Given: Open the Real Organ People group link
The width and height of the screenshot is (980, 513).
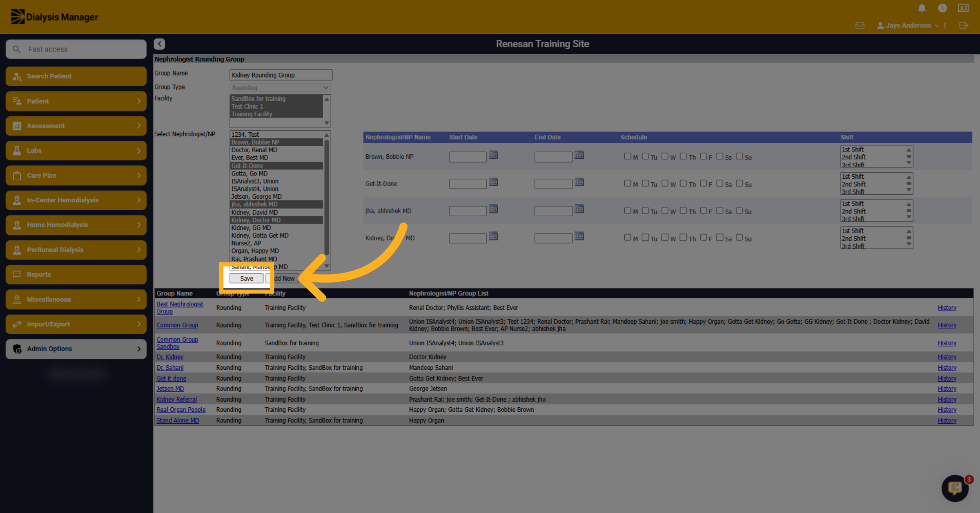Looking at the screenshot, I should (181, 410).
